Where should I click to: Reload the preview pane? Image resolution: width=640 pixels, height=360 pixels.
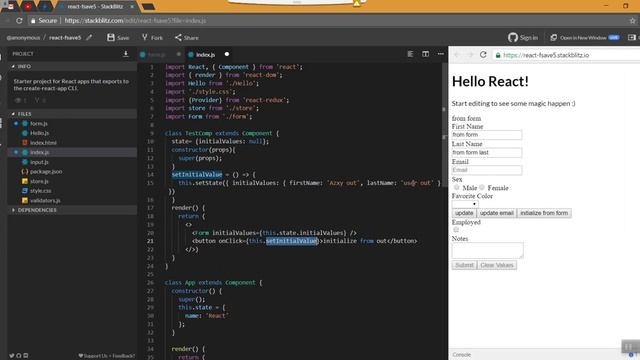[x=483, y=55]
